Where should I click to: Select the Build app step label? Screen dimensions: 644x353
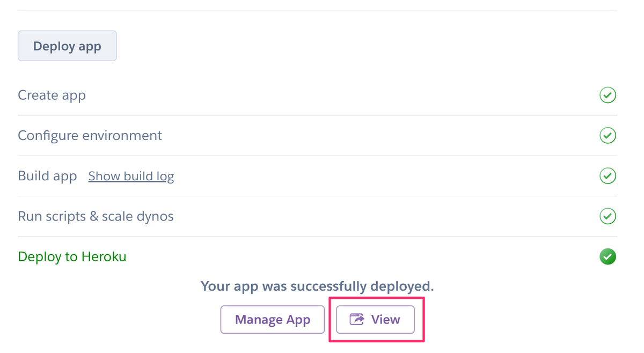(x=47, y=176)
